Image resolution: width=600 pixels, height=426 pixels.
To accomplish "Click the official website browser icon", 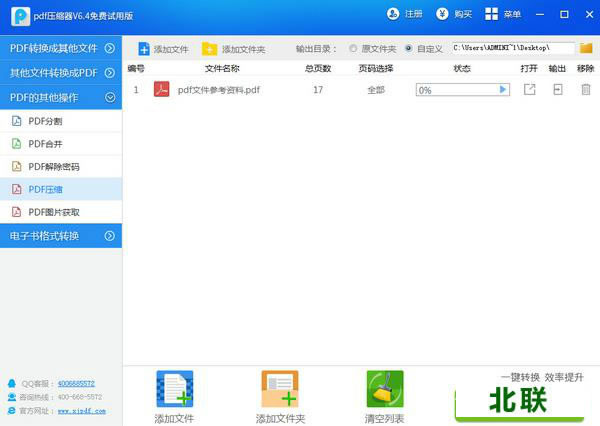I will (x=12, y=410).
